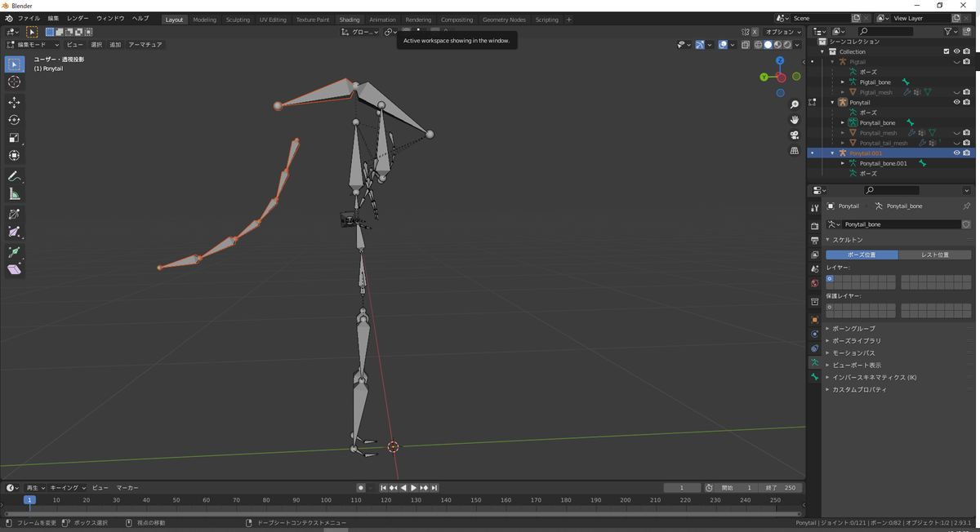Click the Z axis on navigation gizmo
This screenshot has width=980, height=532.
(x=780, y=60)
